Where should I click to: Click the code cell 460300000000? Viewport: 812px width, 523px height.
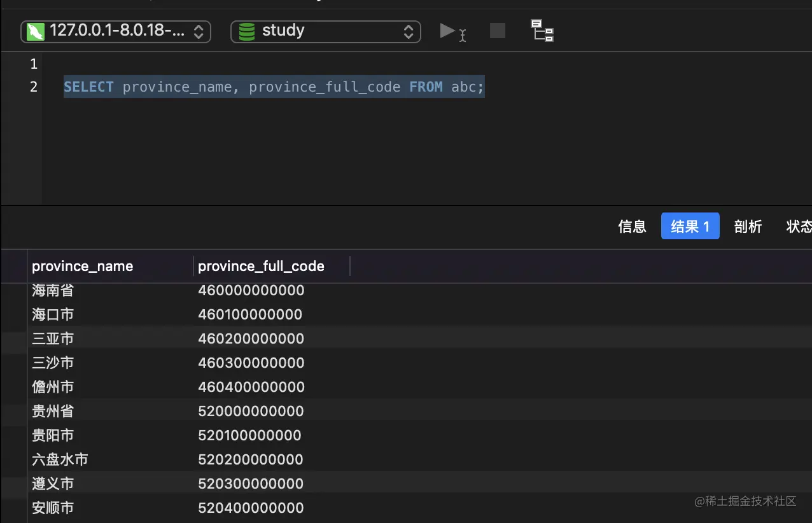tap(251, 363)
